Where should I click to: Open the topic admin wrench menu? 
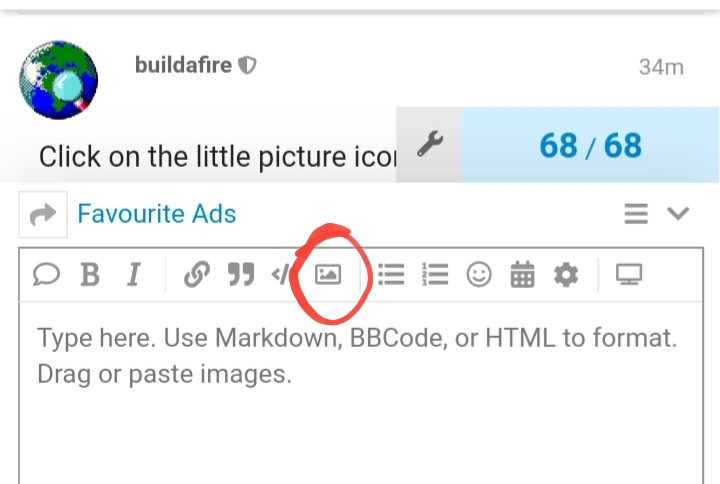(429, 145)
